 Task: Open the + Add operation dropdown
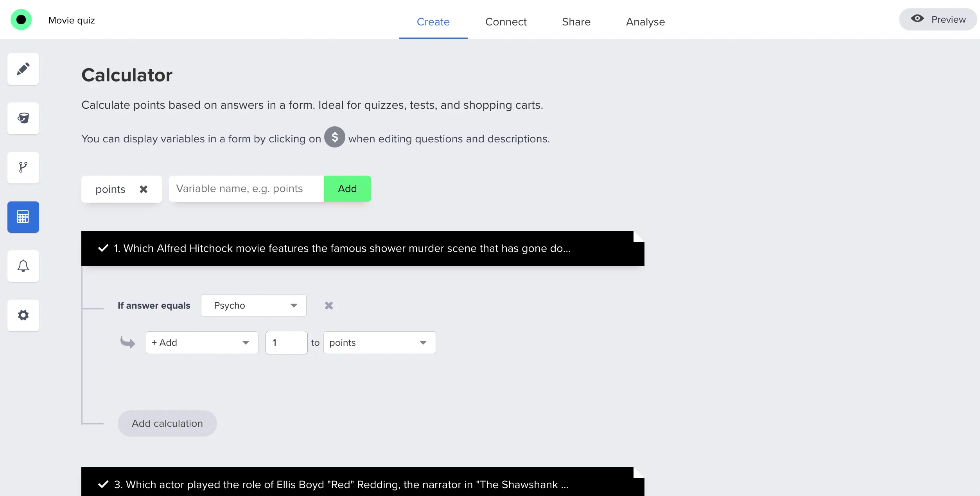(202, 343)
